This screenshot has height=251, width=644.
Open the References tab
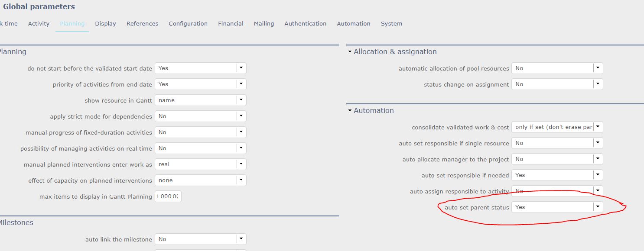[x=142, y=24]
